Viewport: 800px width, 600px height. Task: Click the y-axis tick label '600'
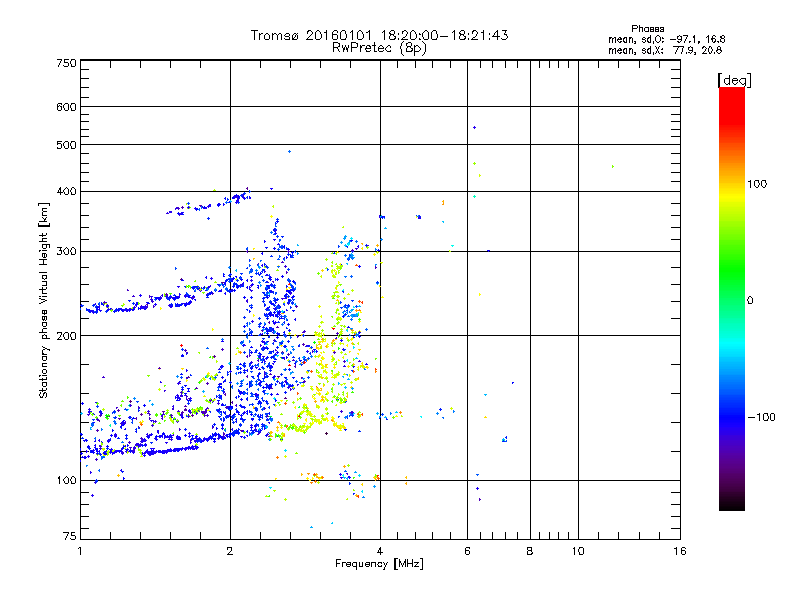[66, 107]
